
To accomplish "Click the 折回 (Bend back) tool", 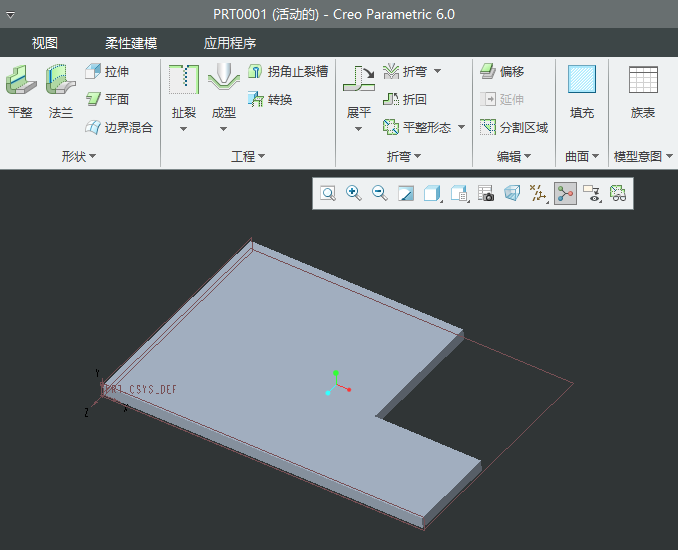I will [405, 99].
